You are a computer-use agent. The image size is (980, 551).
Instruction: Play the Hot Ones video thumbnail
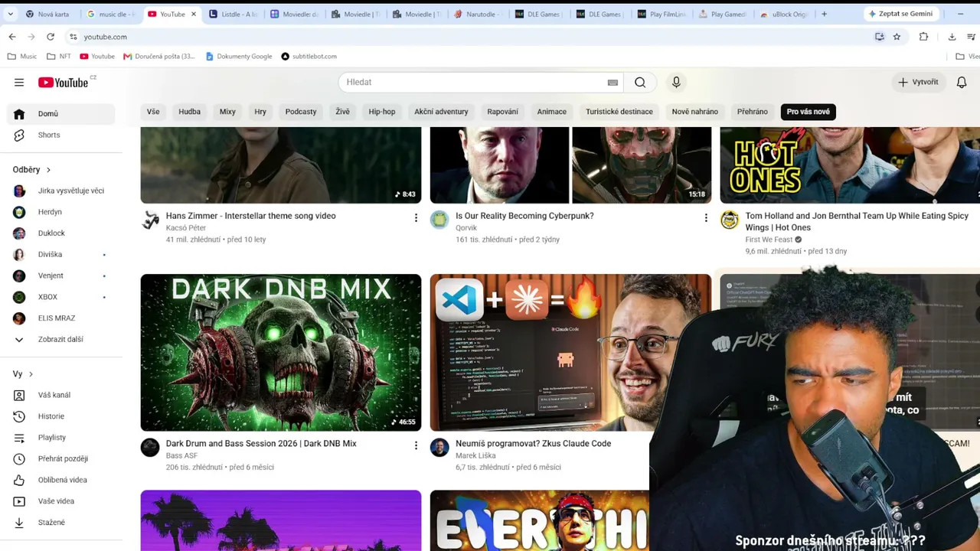point(850,165)
